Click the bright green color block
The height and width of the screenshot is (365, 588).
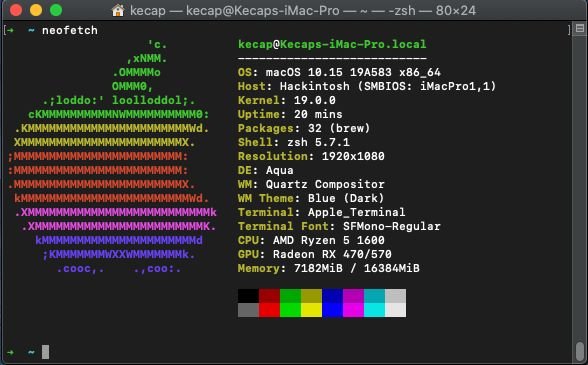point(290,310)
